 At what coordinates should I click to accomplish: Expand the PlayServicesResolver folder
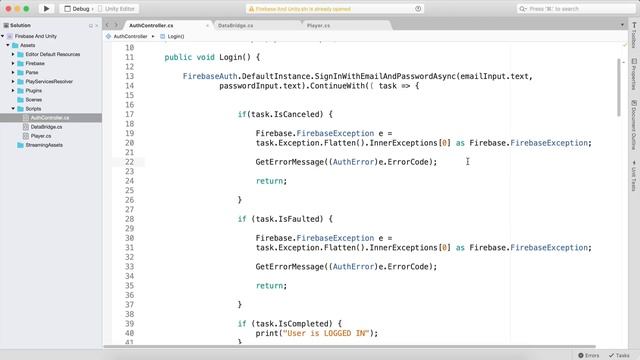[13, 82]
